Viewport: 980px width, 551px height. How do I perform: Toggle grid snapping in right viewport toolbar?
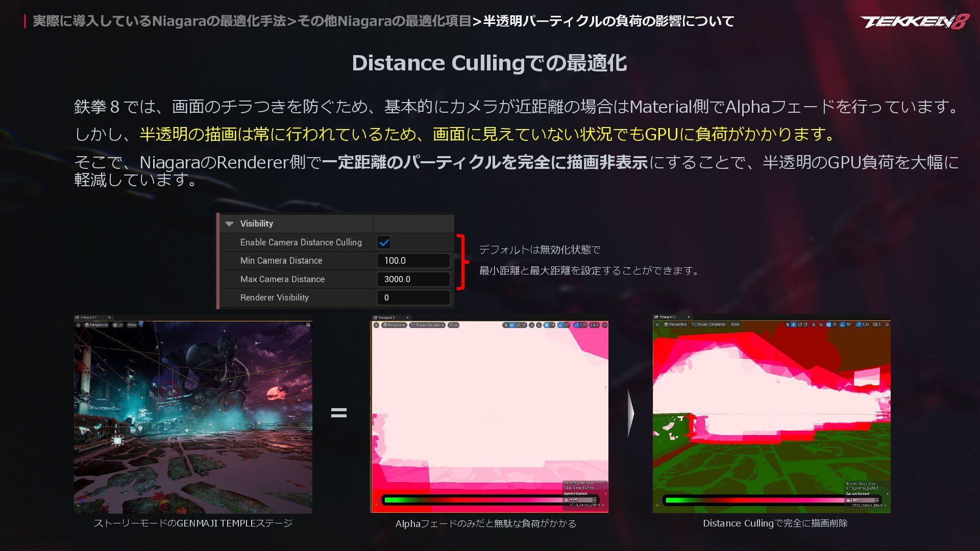tap(828, 324)
